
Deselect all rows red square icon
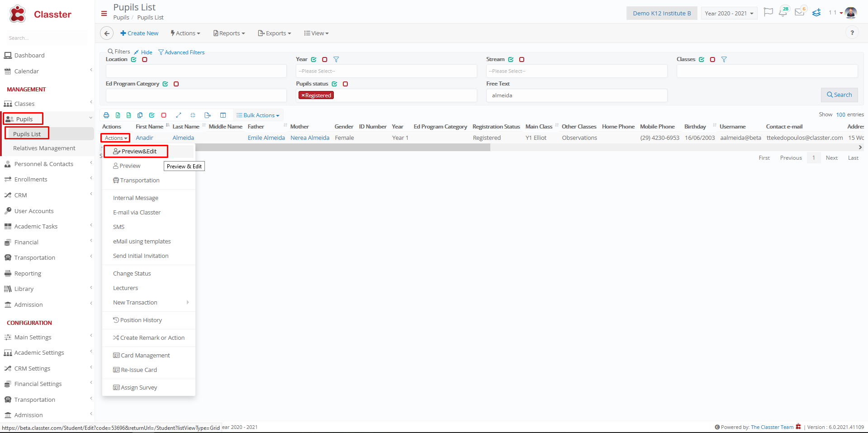coord(164,115)
